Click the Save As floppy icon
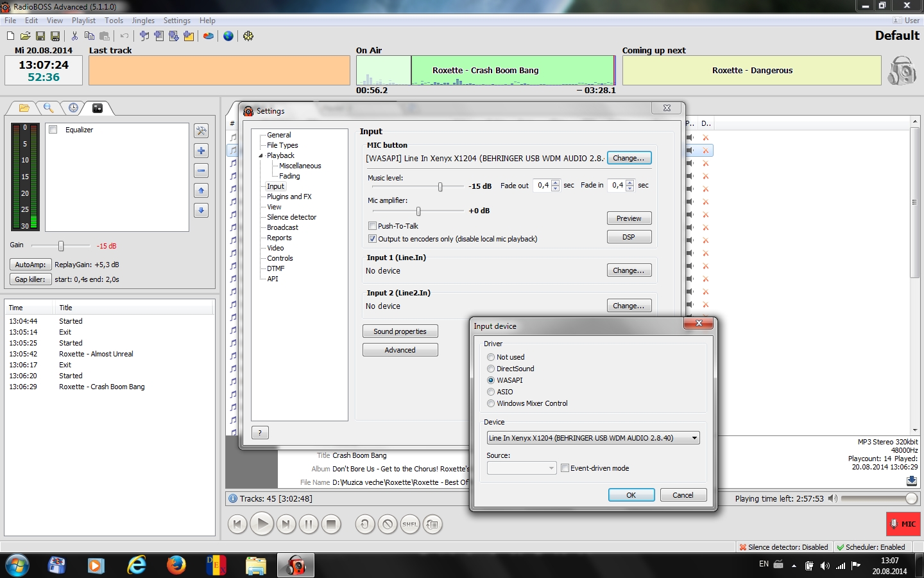The image size is (924, 578). pos(55,36)
